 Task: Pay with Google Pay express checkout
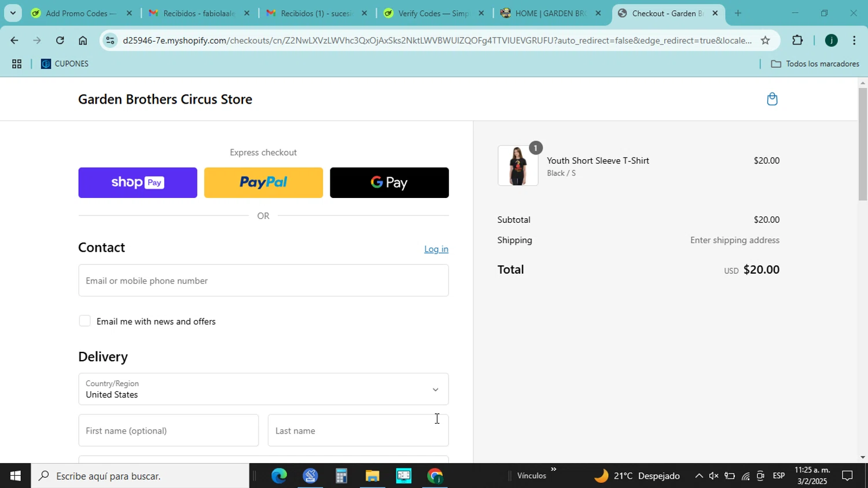click(389, 182)
